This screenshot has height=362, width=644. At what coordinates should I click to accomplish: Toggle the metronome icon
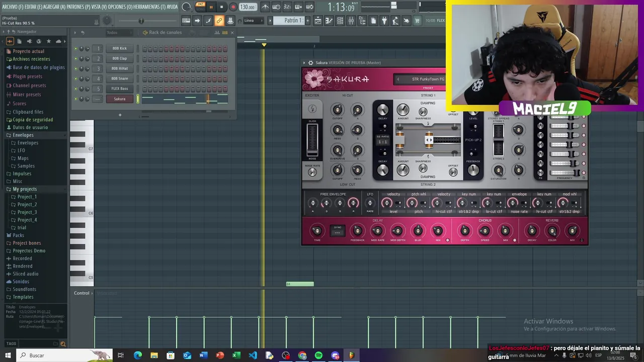(x=265, y=7)
